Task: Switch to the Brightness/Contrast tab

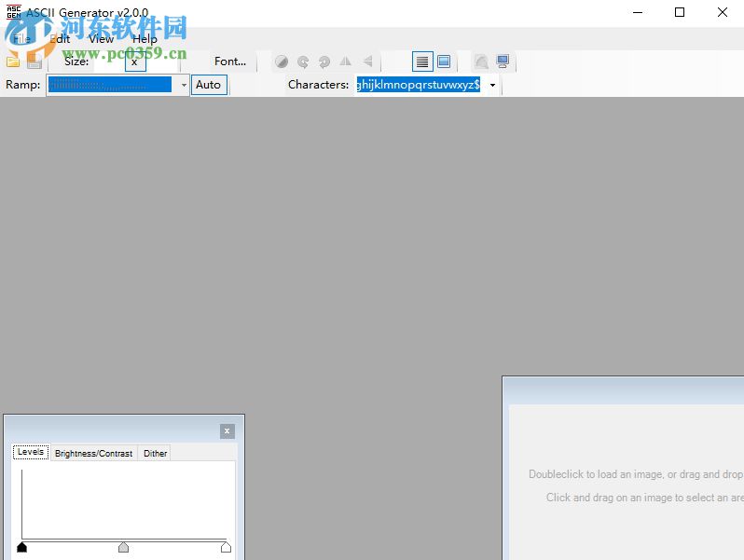Action: pyautogui.click(x=93, y=453)
